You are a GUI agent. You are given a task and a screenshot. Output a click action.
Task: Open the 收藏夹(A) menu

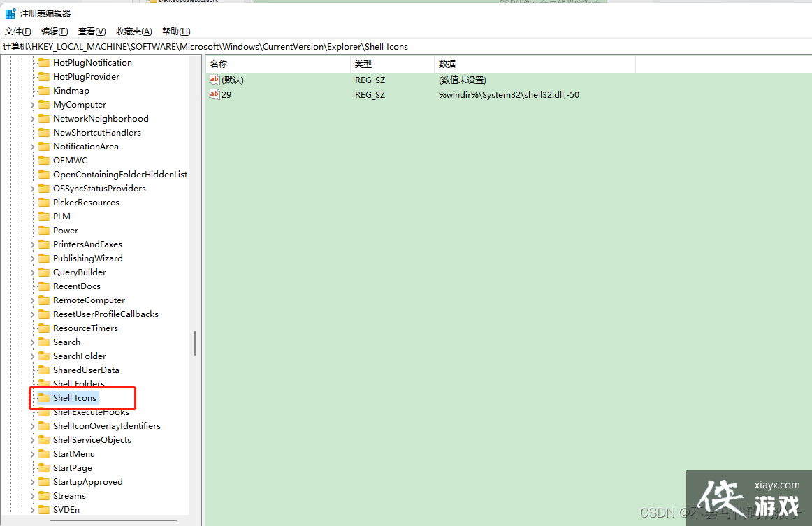(133, 31)
